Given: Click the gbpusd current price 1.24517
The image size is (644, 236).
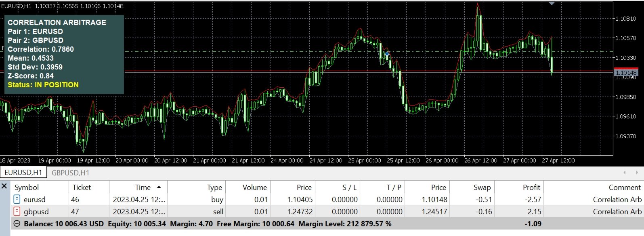Looking at the screenshot, I should (434, 211).
